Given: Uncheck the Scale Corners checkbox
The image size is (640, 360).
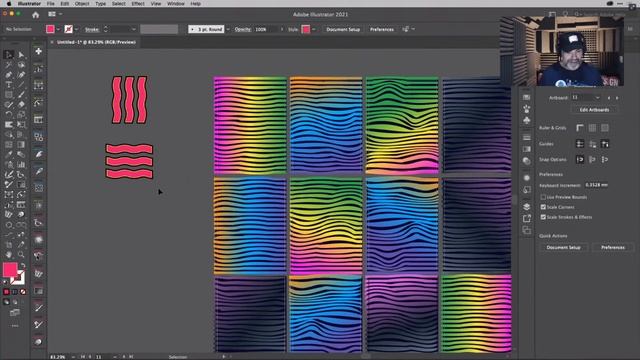Looking at the screenshot, I should coord(543,207).
